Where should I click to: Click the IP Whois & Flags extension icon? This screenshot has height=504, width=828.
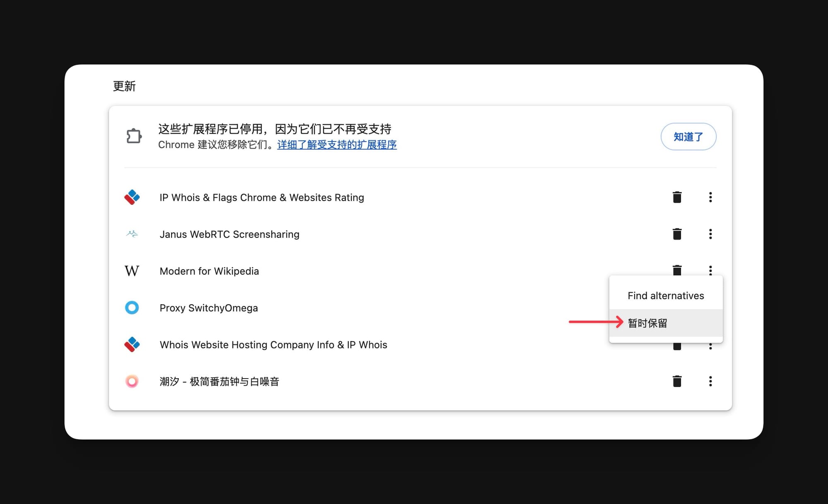[x=132, y=197]
